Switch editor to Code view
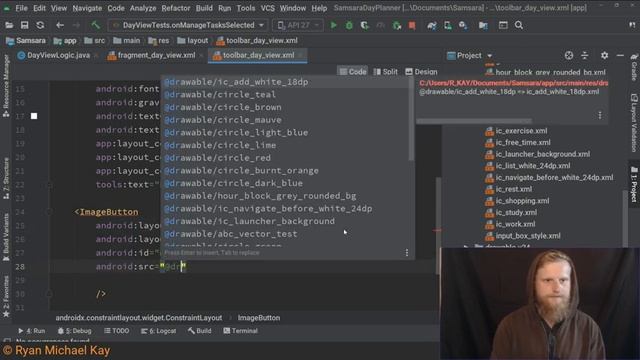This screenshot has height=360, width=640. [x=353, y=72]
